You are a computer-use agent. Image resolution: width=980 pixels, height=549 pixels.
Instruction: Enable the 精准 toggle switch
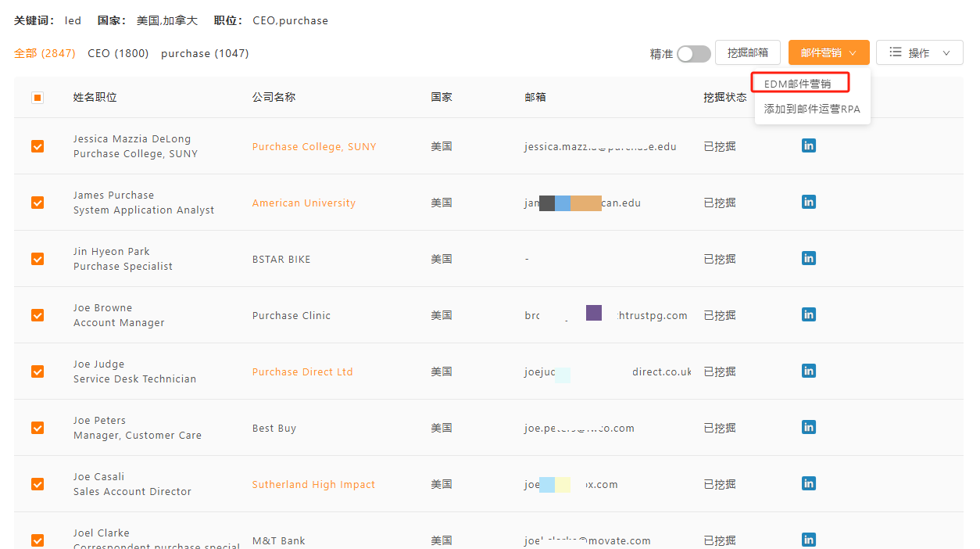pyautogui.click(x=693, y=53)
